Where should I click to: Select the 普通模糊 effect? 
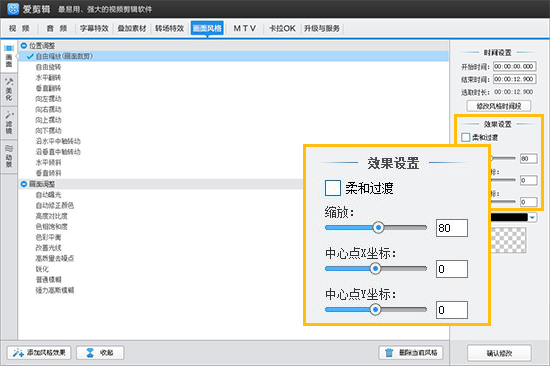pyautogui.click(x=48, y=280)
